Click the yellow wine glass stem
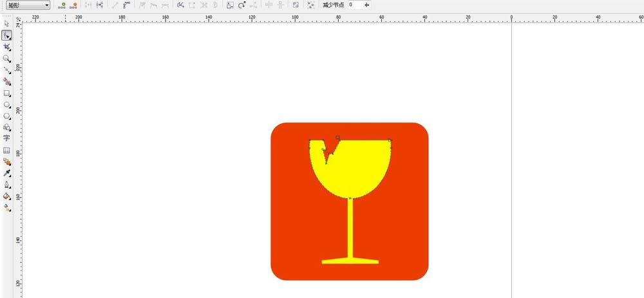This screenshot has height=298, width=644. pos(350,228)
